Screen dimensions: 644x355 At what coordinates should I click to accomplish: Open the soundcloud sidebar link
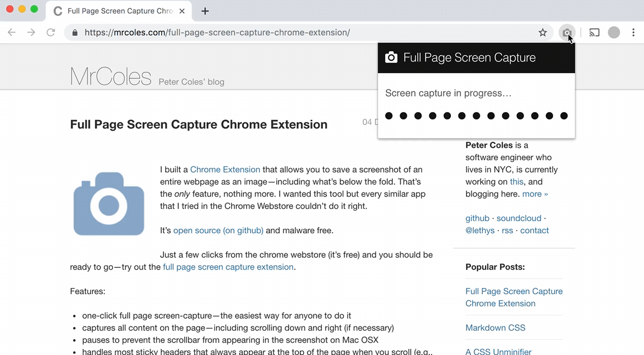point(519,218)
